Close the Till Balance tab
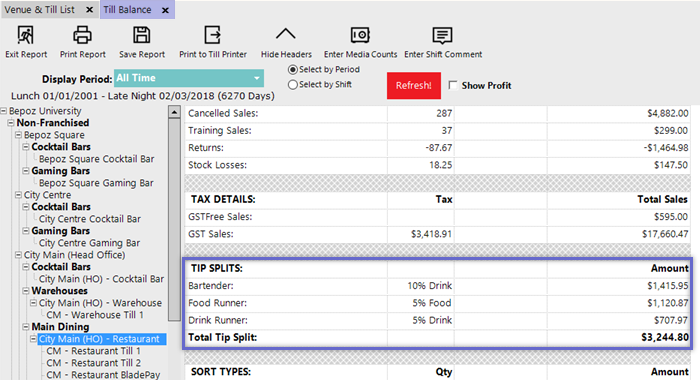Screen dimensions: 700x380 pos(165,10)
